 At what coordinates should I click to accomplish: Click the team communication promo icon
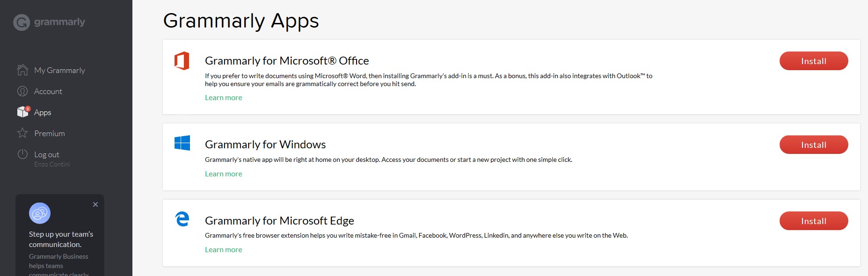tap(40, 213)
